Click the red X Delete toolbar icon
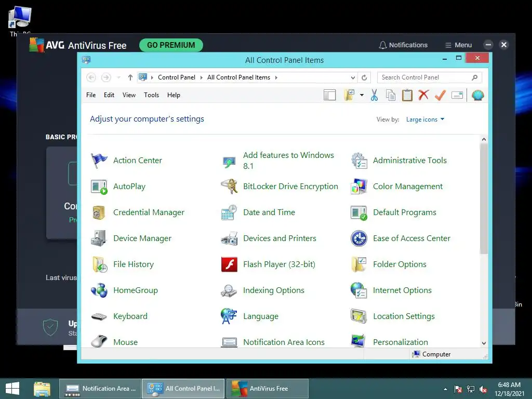 point(423,95)
